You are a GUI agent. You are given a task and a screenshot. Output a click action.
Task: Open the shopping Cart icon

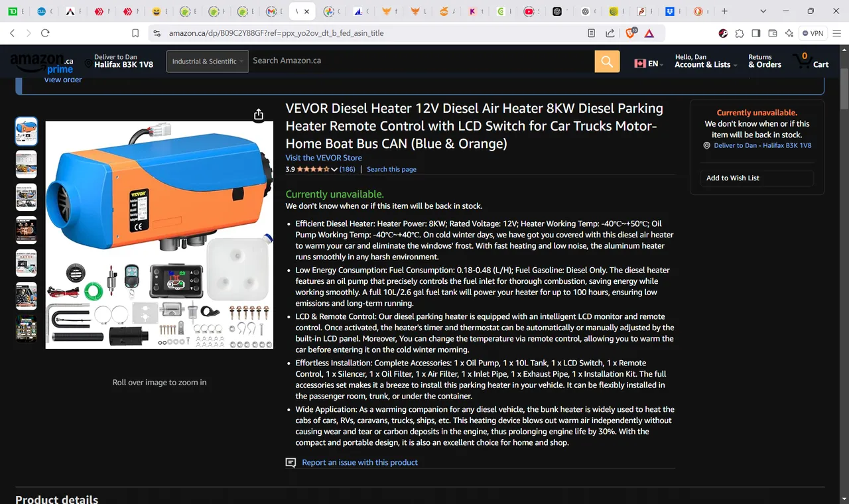[x=811, y=61]
